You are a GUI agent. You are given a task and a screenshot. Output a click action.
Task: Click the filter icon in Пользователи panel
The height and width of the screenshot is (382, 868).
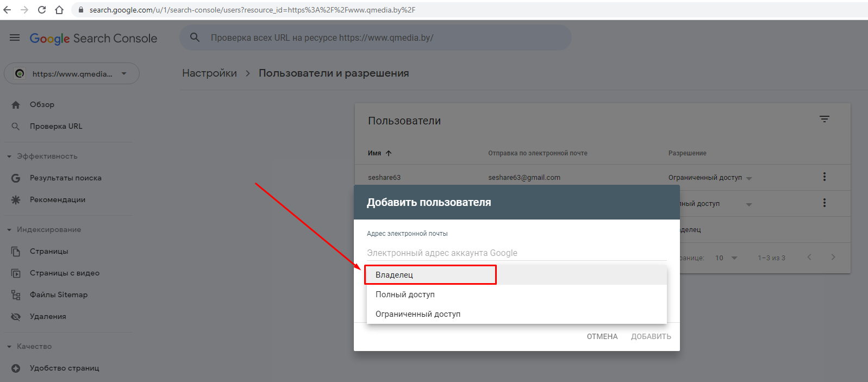coord(825,119)
